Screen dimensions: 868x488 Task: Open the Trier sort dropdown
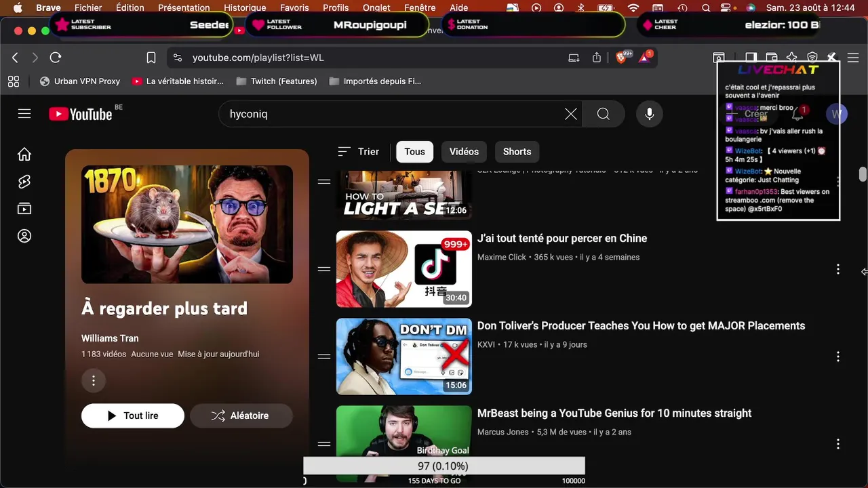pyautogui.click(x=359, y=152)
